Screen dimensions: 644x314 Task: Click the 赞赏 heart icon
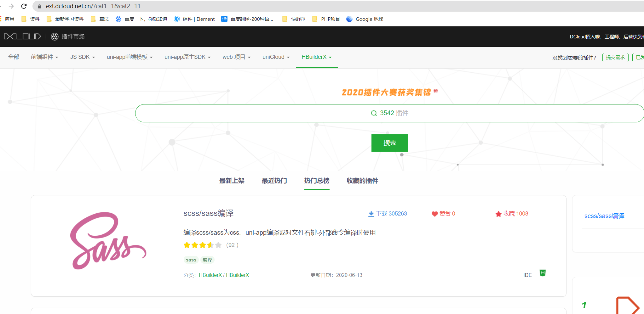(434, 214)
